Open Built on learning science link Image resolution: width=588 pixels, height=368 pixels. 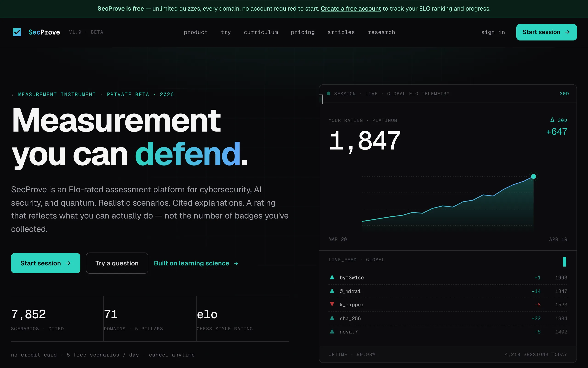point(196,263)
